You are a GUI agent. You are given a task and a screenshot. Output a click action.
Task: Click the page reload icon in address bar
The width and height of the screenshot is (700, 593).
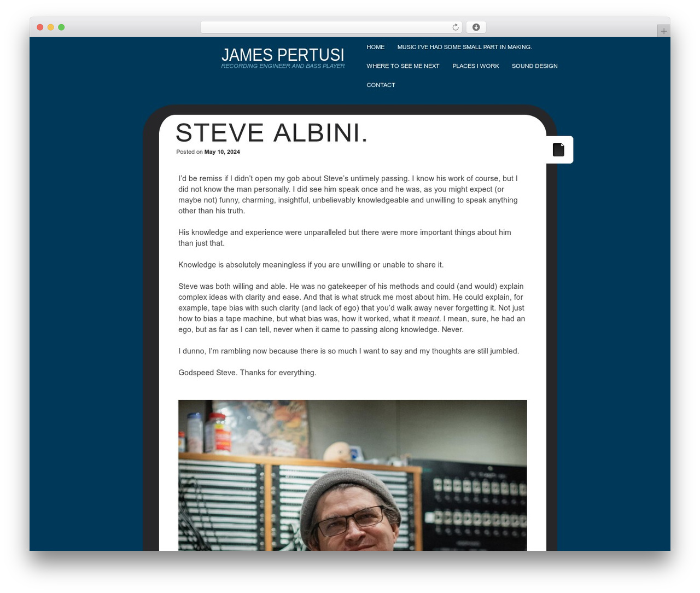coord(455,27)
